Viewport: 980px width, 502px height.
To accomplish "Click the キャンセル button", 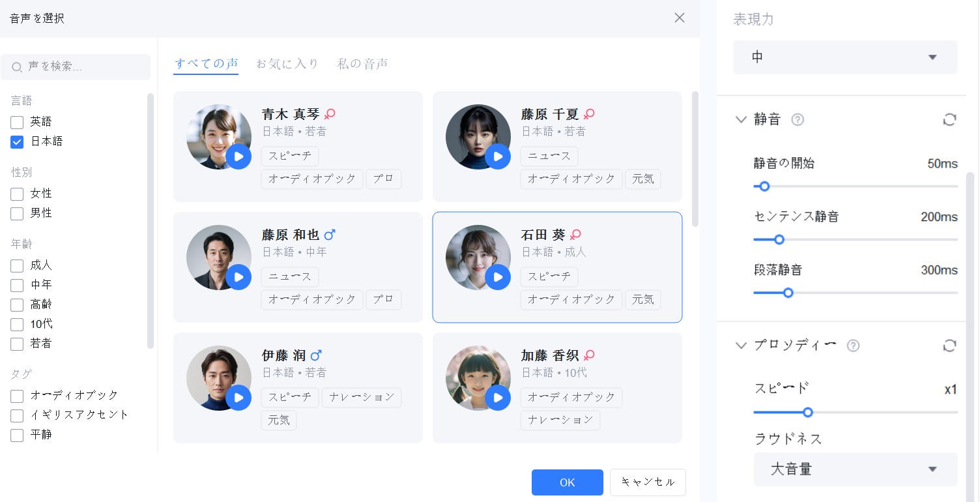I will point(648,482).
